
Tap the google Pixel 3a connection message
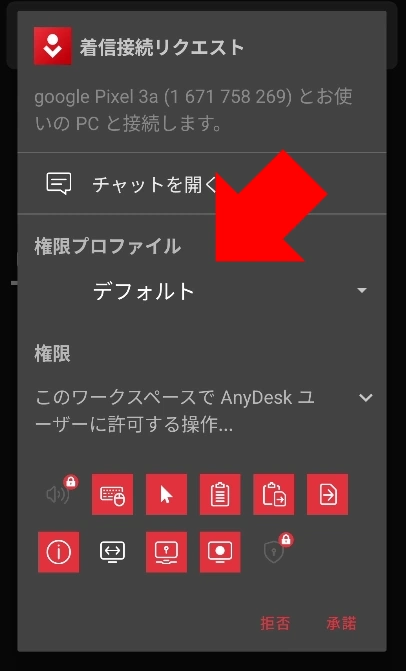193,110
